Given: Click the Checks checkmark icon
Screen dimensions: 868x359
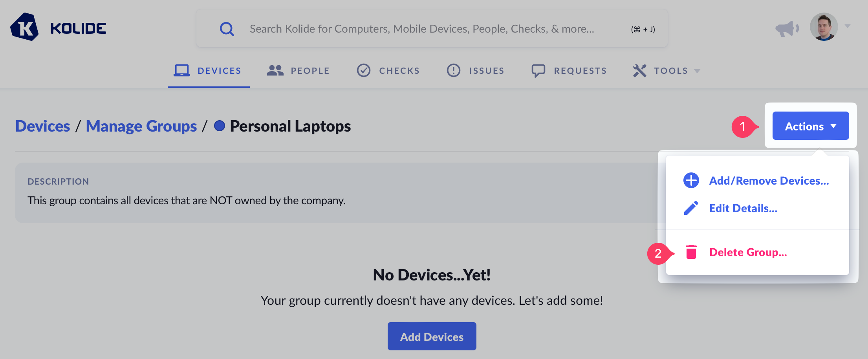Looking at the screenshot, I should tap(364, 71).
